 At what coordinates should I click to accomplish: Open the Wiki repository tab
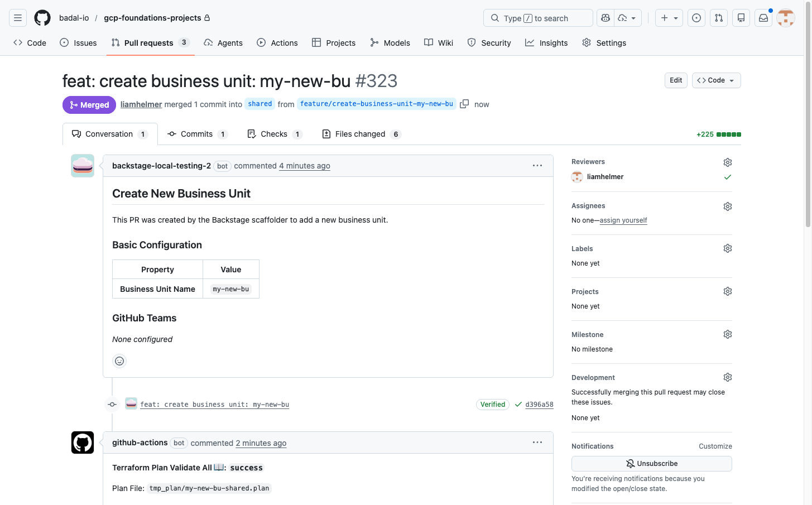click(x=439, y=43)
